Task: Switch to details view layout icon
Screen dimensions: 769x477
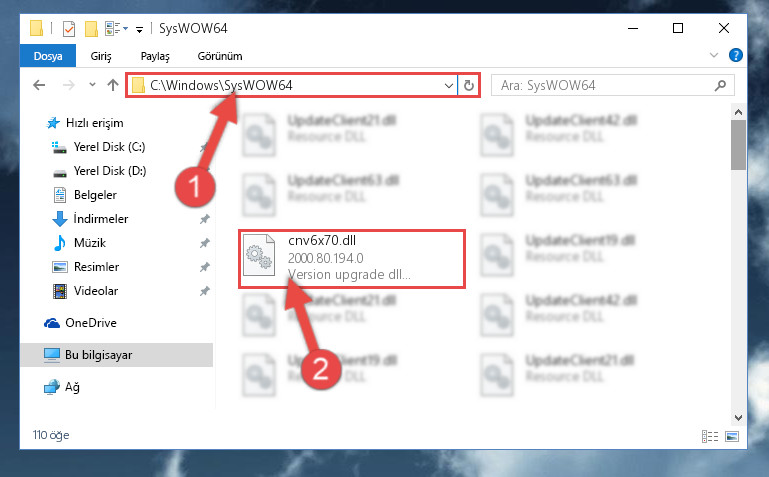Action: [710, 436]
